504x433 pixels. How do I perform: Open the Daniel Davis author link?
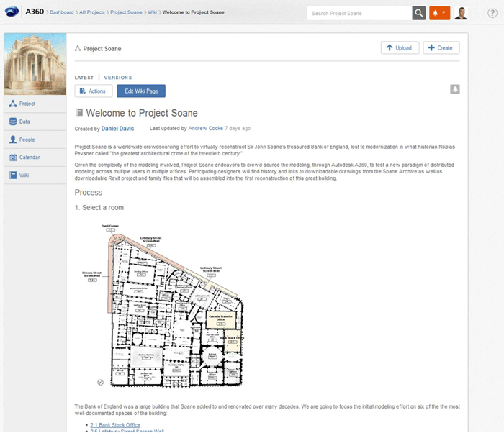click(x=117, y=128)
